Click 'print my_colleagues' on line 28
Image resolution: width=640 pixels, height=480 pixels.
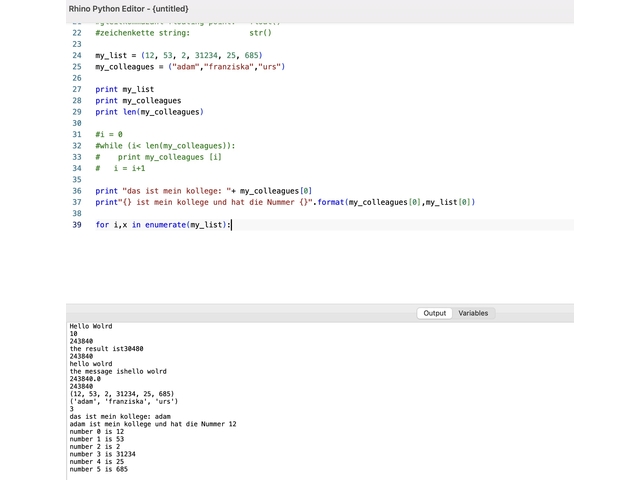point(138,100)
